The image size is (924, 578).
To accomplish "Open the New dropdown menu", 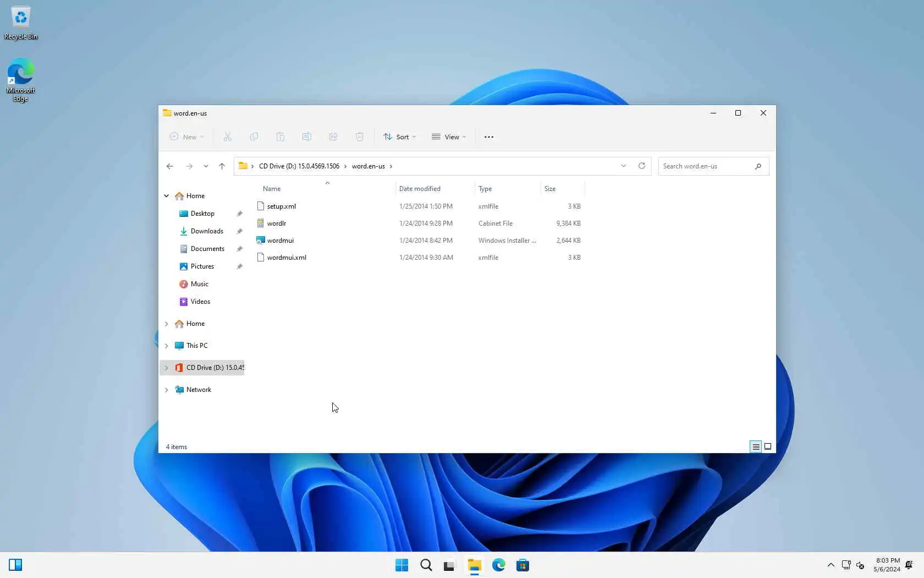I will pos(187,137).
